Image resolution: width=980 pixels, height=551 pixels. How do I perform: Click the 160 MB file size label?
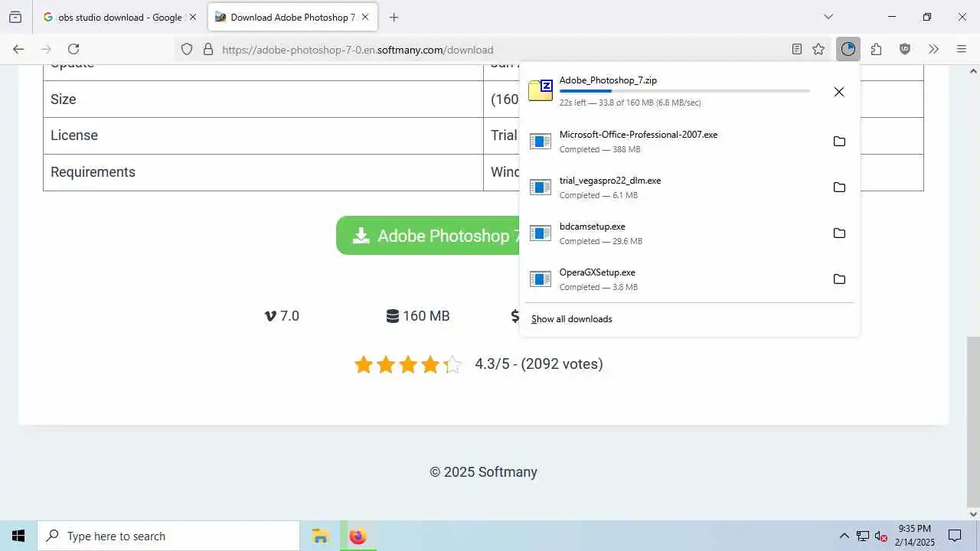418,316
